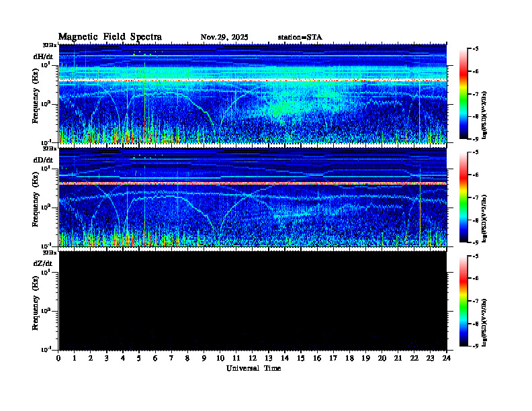Click hour "20" on the time axis
The height and width of the screenshot is (411, 532).
382,359
